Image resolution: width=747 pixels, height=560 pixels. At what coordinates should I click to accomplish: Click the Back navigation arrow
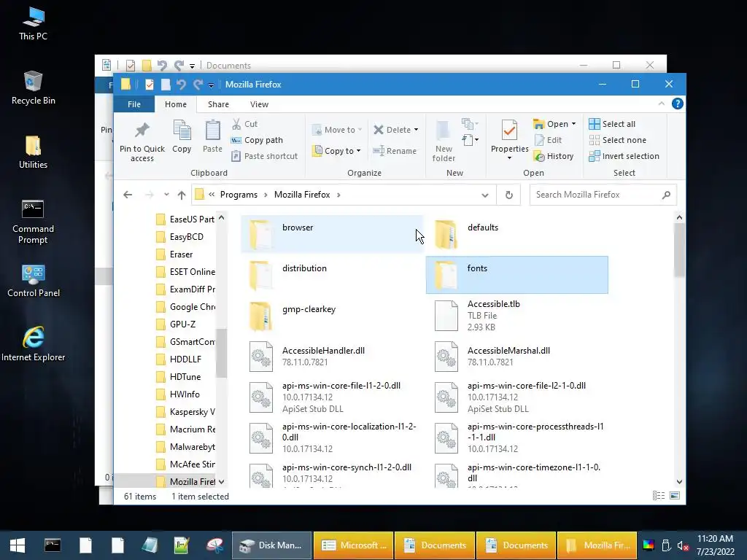128,195
